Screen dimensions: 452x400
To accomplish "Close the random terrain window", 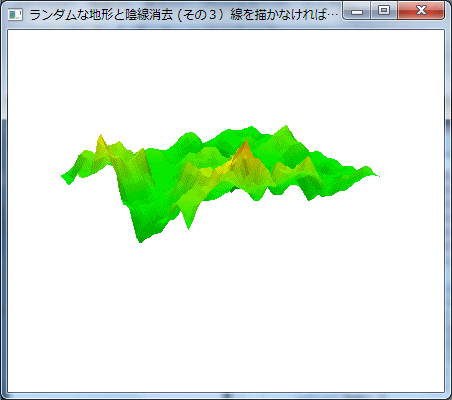I will coord(421,10).
